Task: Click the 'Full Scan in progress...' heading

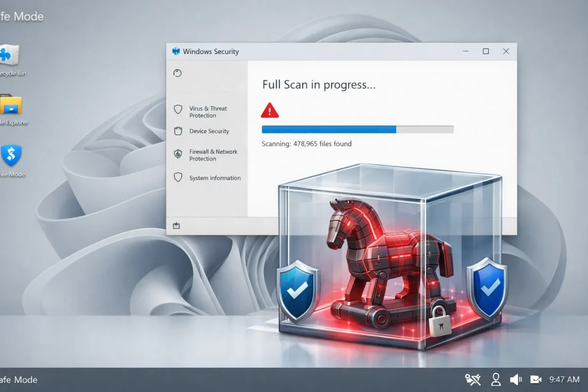Action: point(319,85)
